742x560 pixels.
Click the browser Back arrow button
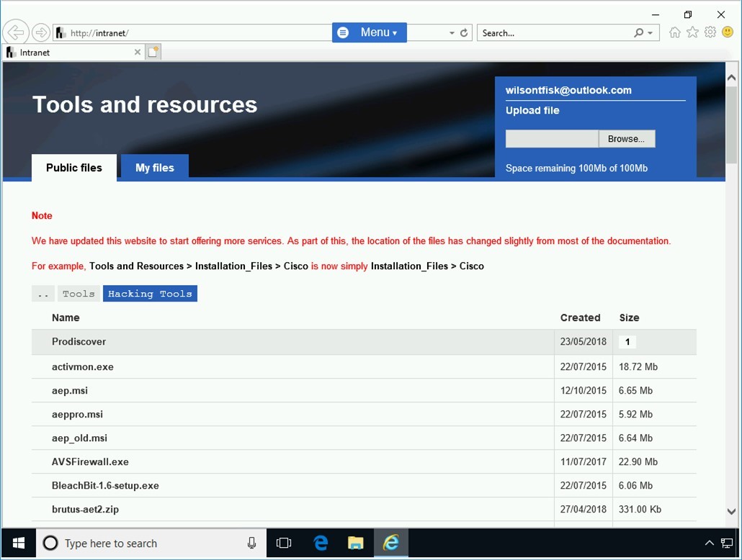(x=16, y=32)
